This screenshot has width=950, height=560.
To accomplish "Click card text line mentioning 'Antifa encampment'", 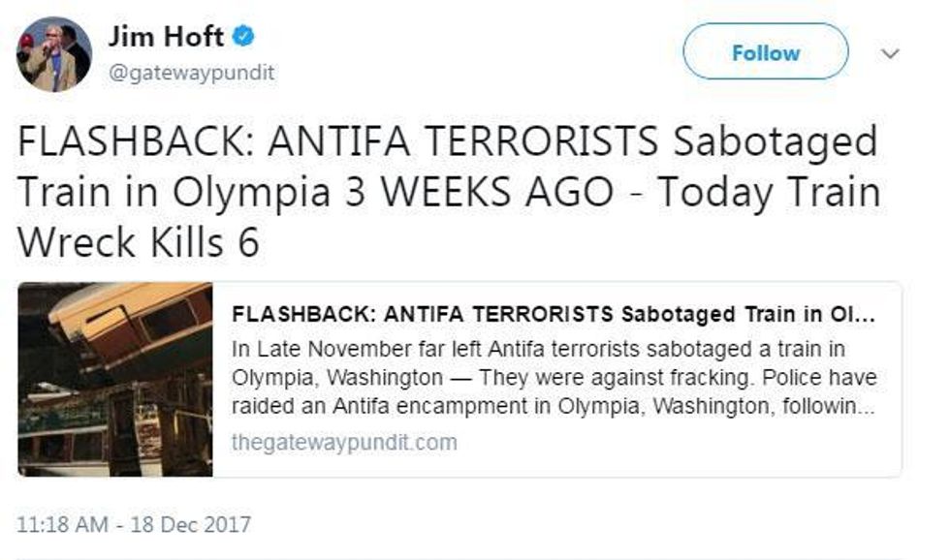I will [554, 406].
